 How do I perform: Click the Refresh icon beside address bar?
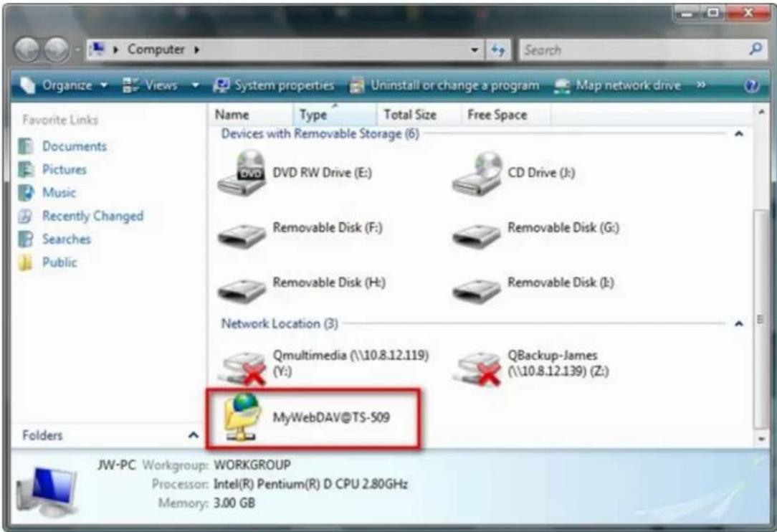[498, 49]
